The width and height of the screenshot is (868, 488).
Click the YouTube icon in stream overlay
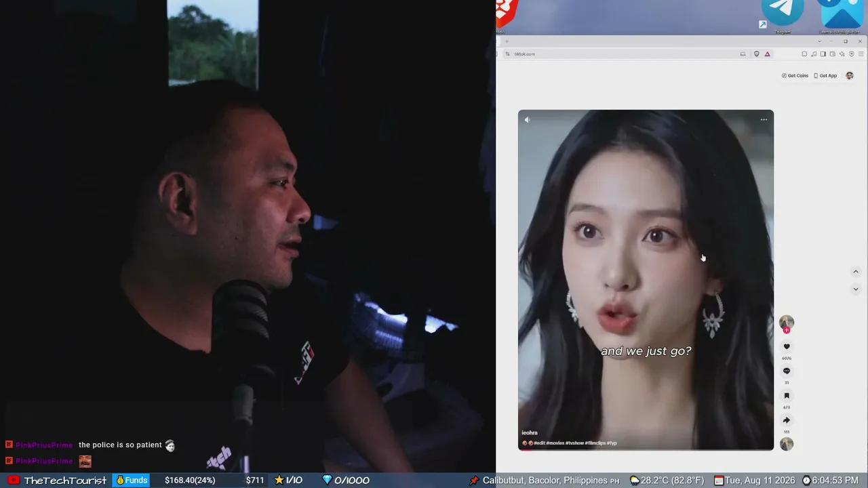click(14, 480)
